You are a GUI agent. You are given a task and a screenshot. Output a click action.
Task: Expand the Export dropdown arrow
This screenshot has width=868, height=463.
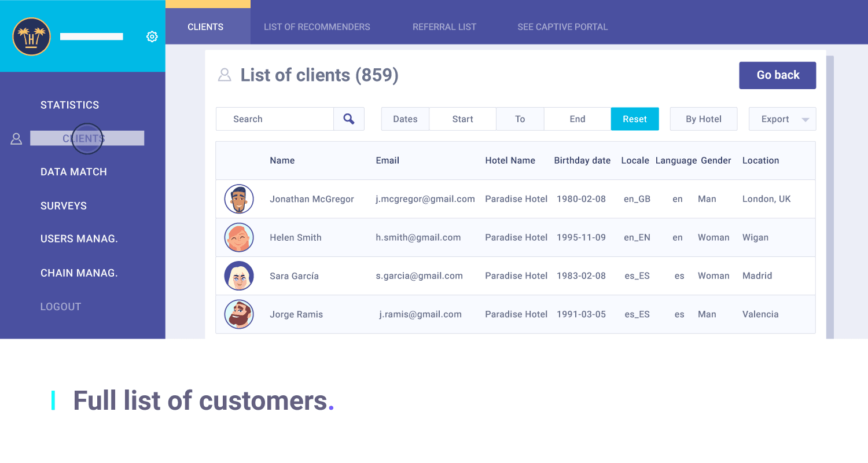click(x=805, y=120)
